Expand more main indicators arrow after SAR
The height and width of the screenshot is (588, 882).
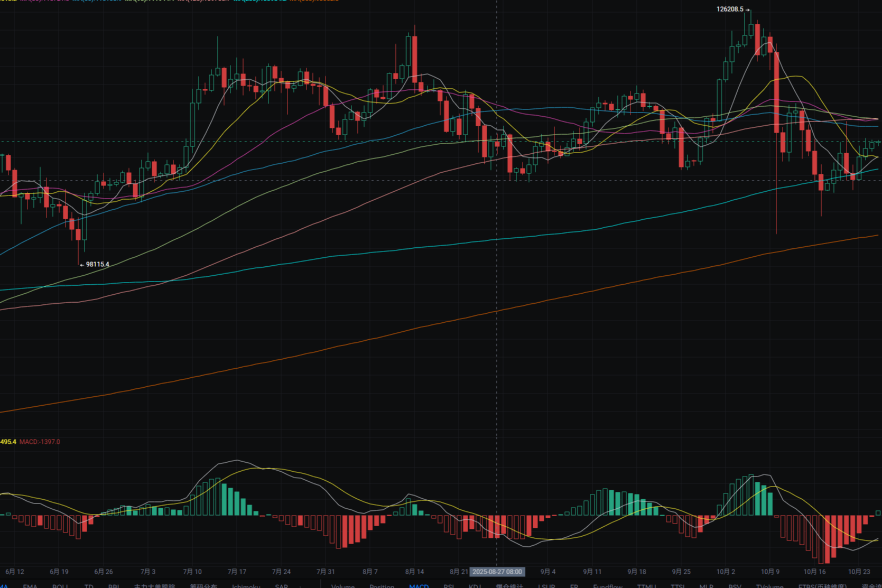(301, 585)
